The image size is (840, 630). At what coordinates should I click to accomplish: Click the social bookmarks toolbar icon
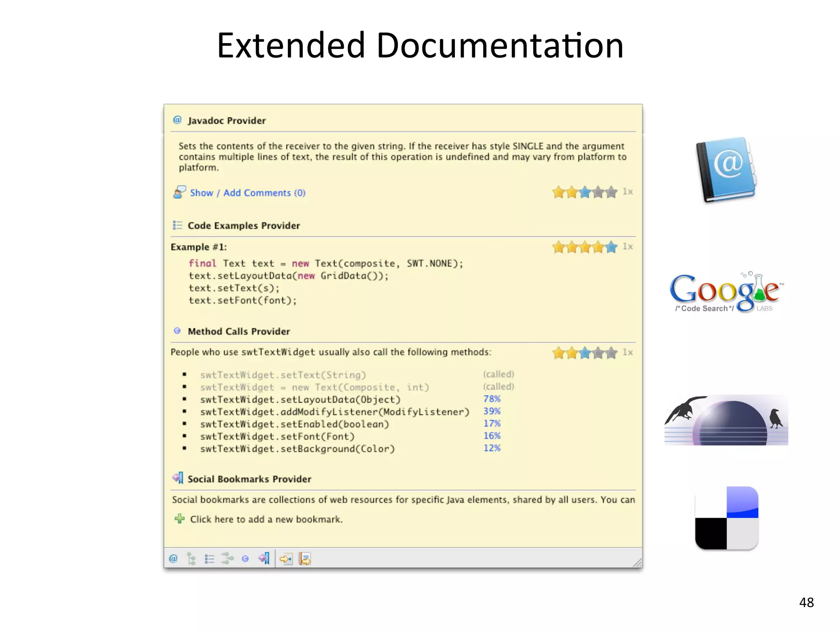[264, 558]
